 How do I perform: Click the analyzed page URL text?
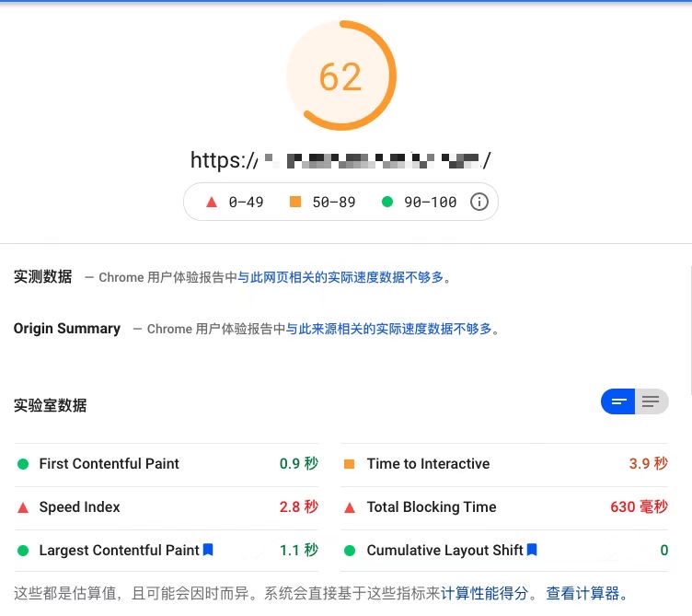(x=340, y=160)
